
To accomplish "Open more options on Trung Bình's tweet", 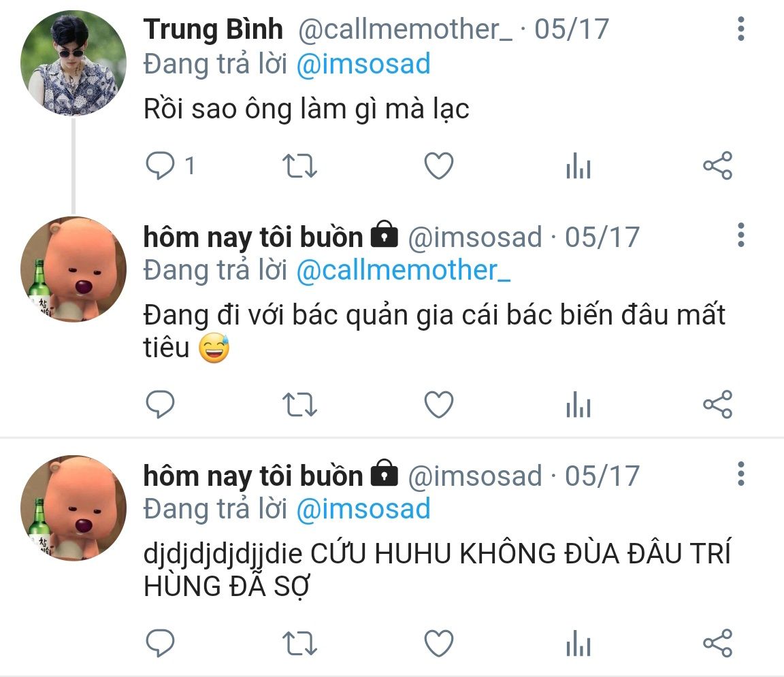I will [741, 29].
